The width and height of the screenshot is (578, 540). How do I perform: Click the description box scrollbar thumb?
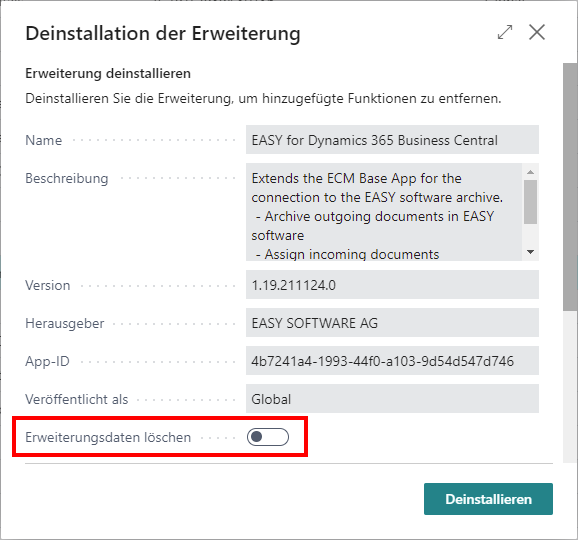click(530, 202)
